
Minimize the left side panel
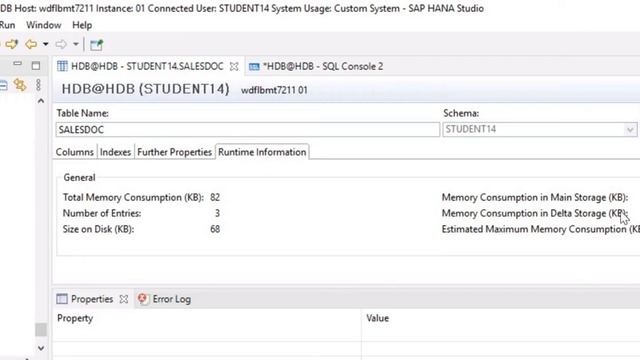17,64
